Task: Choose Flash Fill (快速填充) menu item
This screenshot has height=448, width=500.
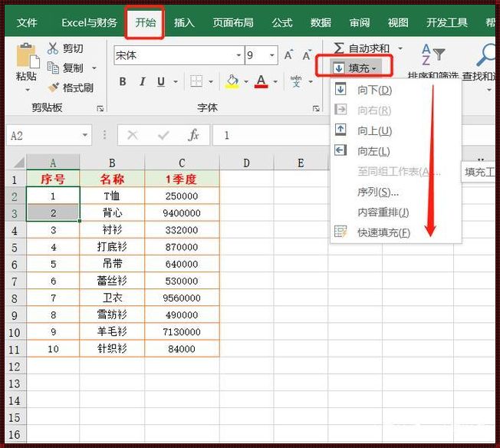Action: click(396, 232)
